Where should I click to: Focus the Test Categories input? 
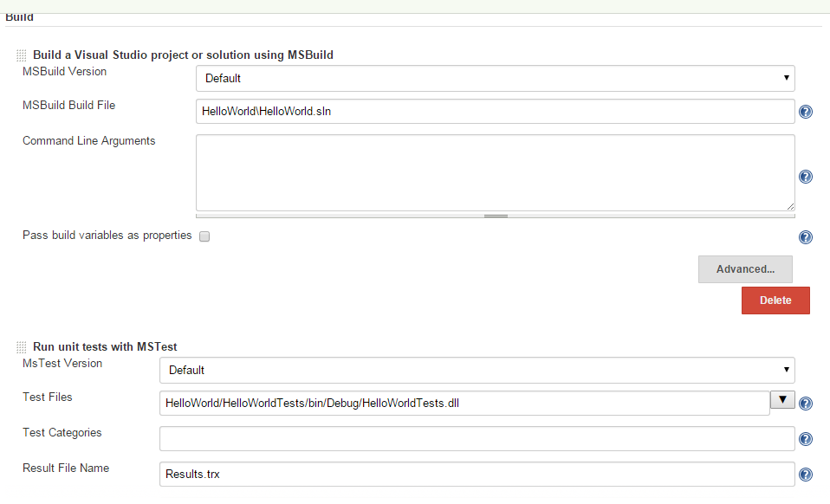tap(477, 438)
